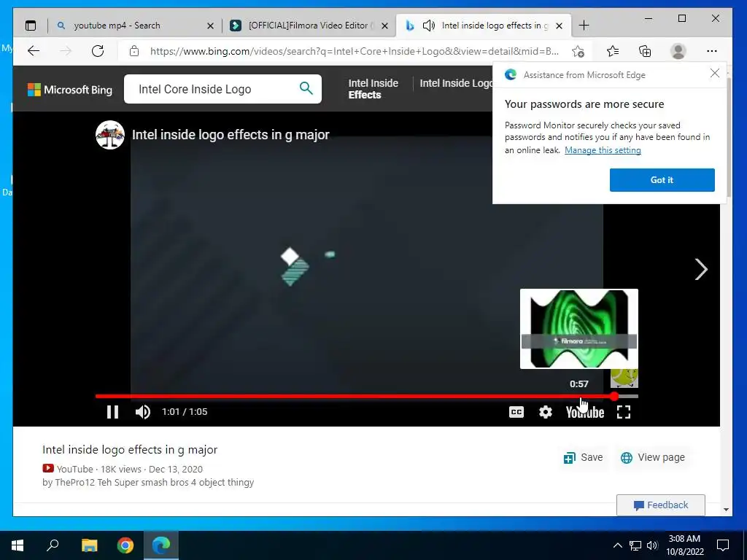Click the red playhead scrubber dot
This screenshot has height=560, width=747.
tap(614, 396)
